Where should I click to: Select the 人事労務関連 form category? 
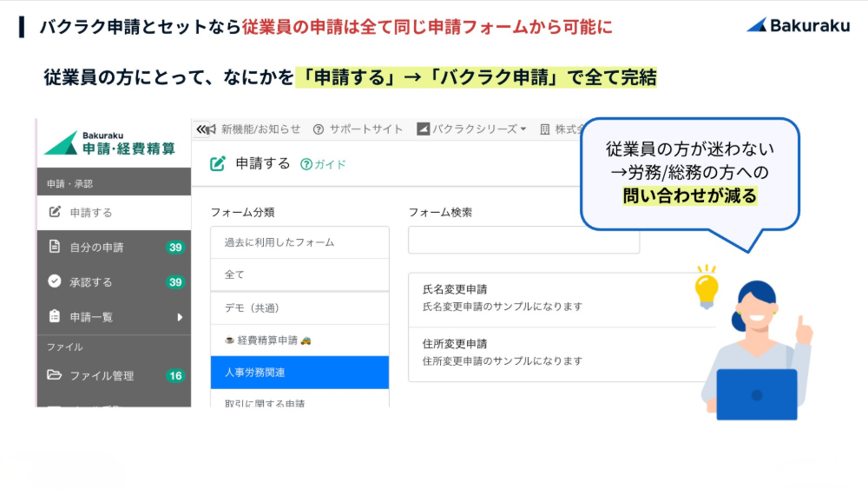coord(299,372)
